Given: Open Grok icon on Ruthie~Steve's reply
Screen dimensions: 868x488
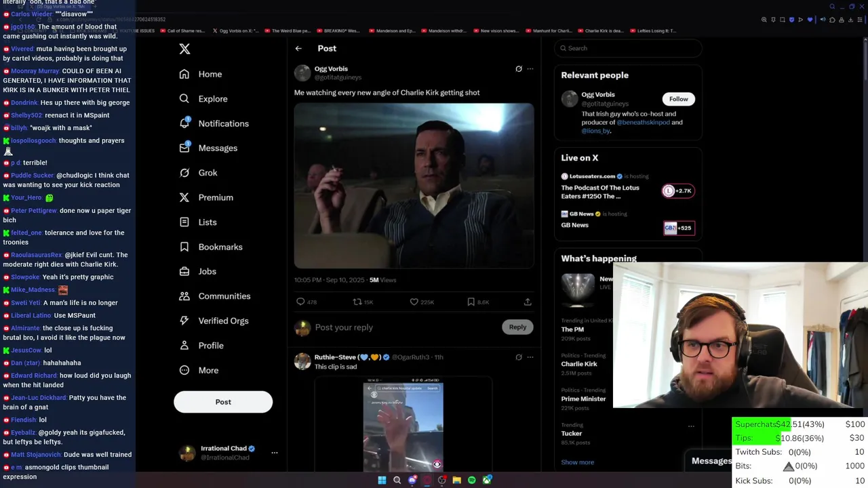Looking at the screenshot, I should coord(519,357).
